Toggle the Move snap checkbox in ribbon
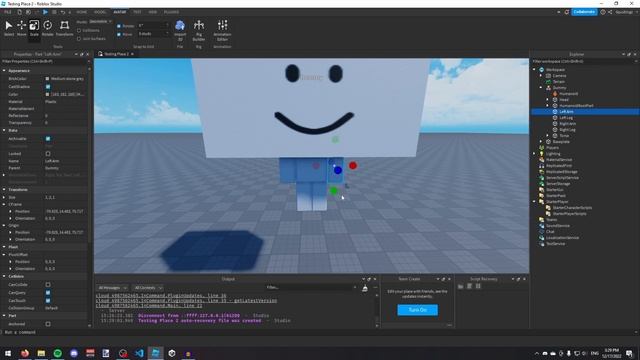The height and width of the screenshot is (360, 640). click(x=119, y=34)
